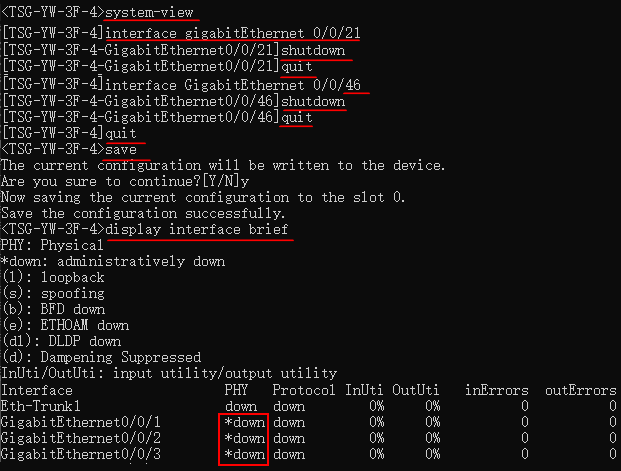Click the '*down' status for GigabitEthernet0/0/2
This screenshot has height=471, width=621.
(245, 438)
